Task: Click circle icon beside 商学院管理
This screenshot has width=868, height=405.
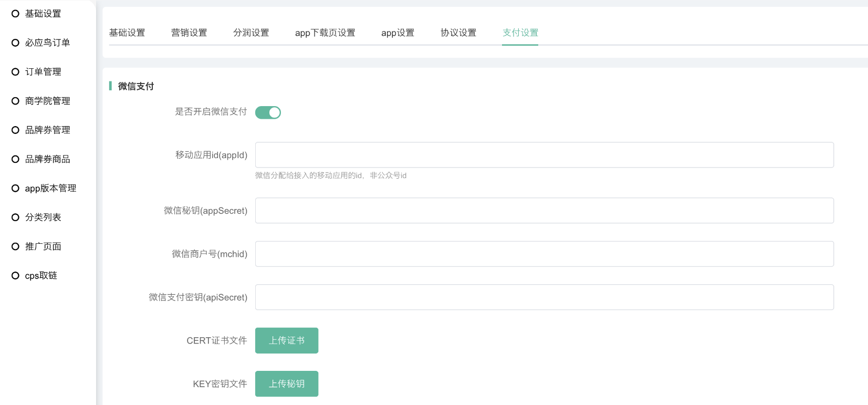Action: [x=15, y=101]
